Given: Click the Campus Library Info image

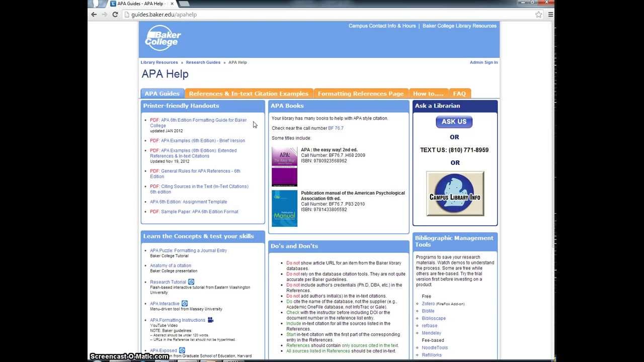Looking at the screenshot, I should [455, 194].
